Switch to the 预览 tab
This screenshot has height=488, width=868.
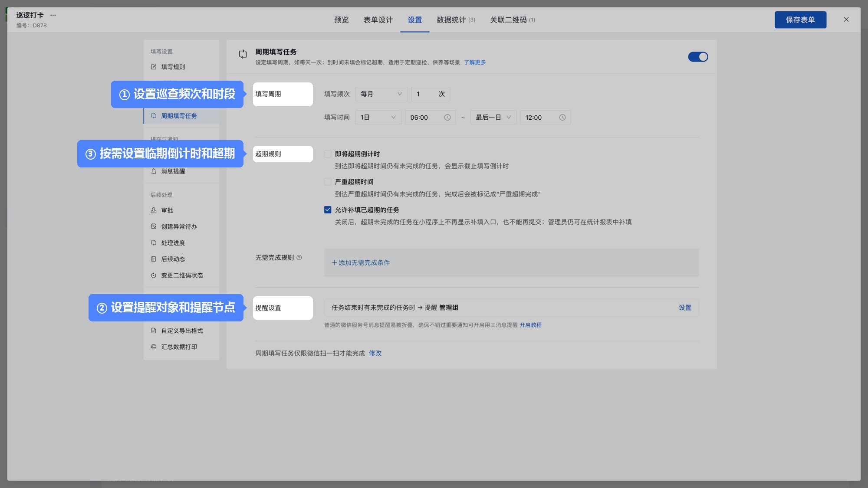(x=342, y=20)
